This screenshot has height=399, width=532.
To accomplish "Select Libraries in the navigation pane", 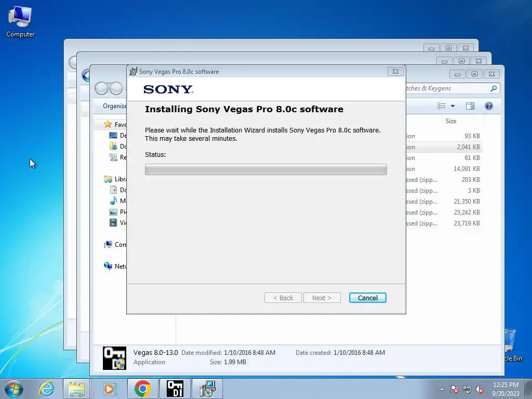I will [x=115, y=179].
